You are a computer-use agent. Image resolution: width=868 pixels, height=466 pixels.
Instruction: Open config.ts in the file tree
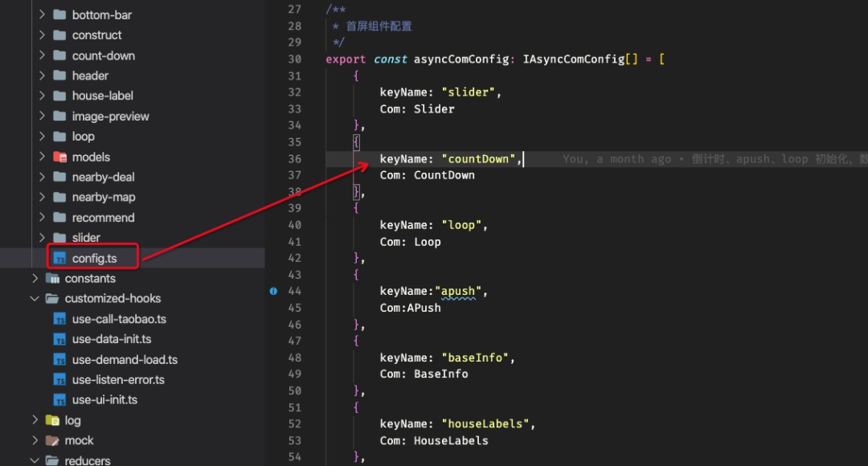(95, 259)
